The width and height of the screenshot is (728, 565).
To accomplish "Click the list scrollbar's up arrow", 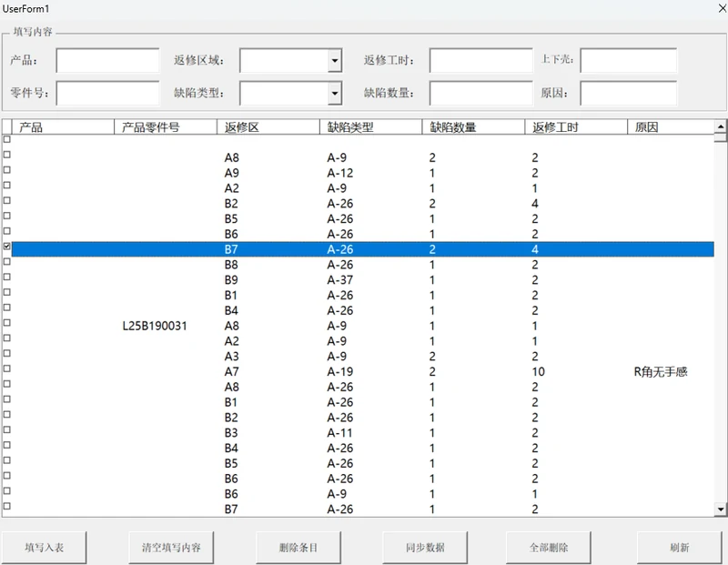I will click(x=721, y=126).
